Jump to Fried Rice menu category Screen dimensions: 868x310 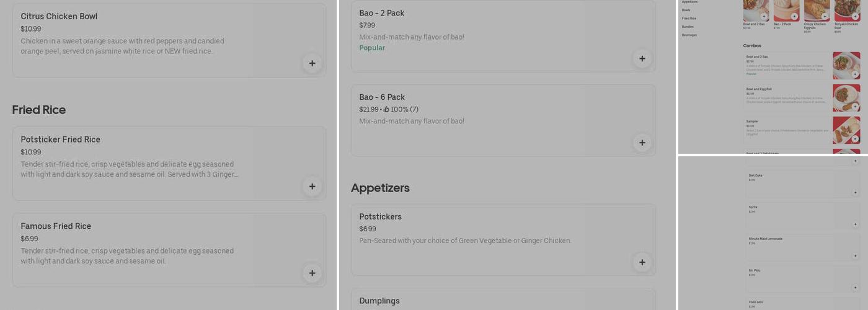point(689,19)
